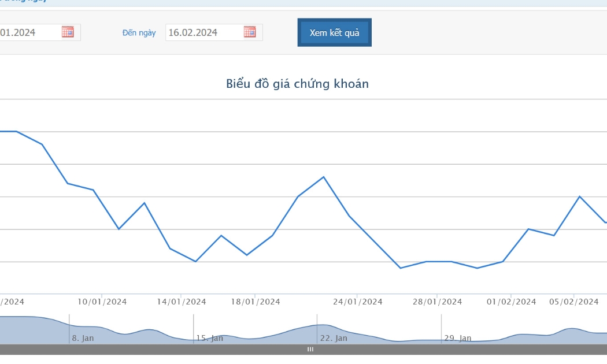Screen dimensions: 607x364
Task: Open calendar picker for the start date
Action: 68,32
